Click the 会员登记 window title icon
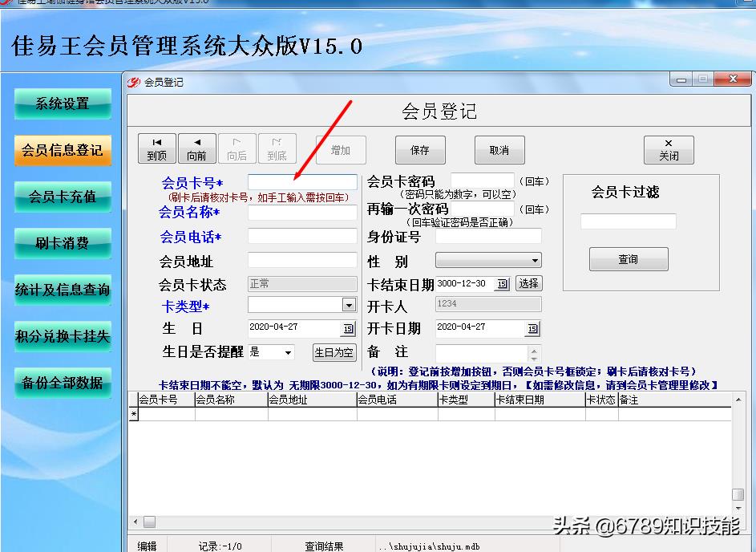The height and width of the screenshot is (552, 756). tap(135, 82)
